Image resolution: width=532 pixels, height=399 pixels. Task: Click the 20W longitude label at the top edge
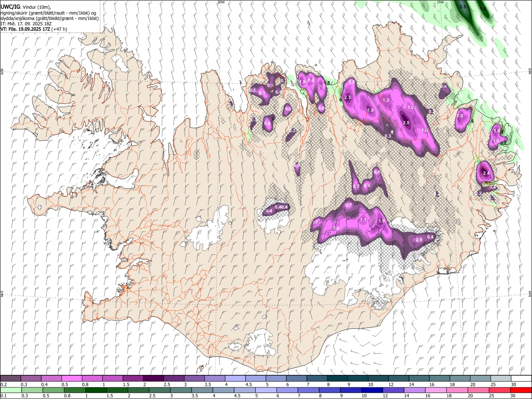221,2
